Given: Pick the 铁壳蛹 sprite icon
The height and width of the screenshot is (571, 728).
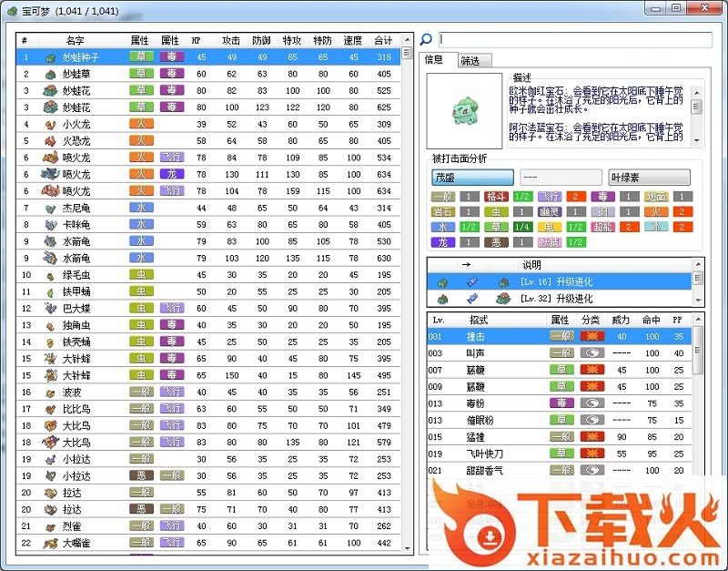Looking at the screenshot, I should pyautogui.click(x=50, y=342).
